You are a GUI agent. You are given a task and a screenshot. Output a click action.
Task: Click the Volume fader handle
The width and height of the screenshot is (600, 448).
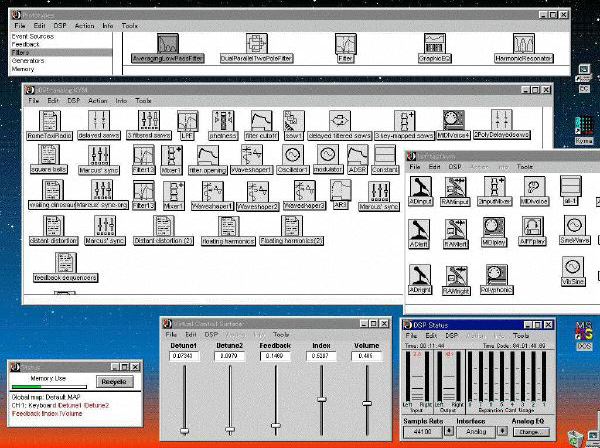367,403
